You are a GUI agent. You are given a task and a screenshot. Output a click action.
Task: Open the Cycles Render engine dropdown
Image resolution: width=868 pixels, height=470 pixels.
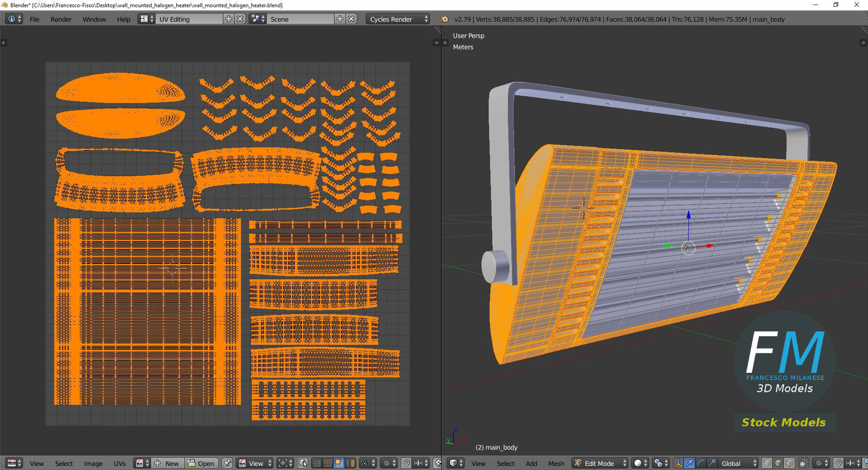click(398, 19)
